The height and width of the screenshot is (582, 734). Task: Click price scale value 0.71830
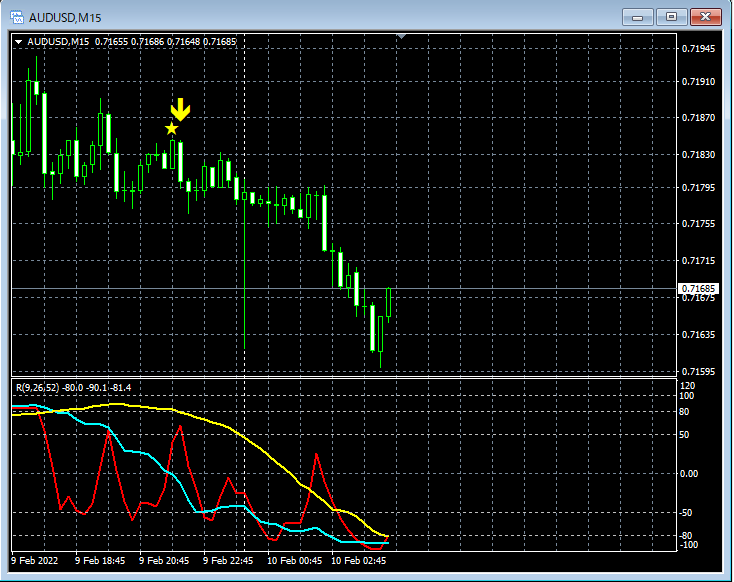point(698,155)
